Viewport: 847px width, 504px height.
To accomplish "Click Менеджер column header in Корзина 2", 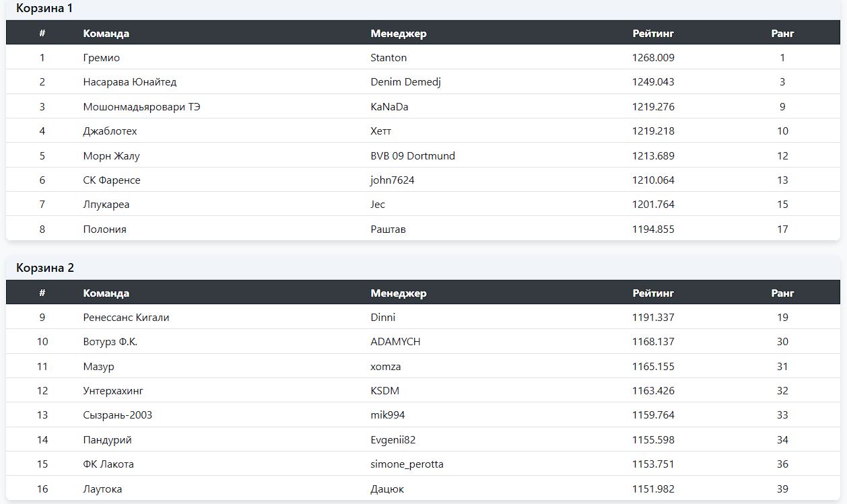I will pos(399,293).
